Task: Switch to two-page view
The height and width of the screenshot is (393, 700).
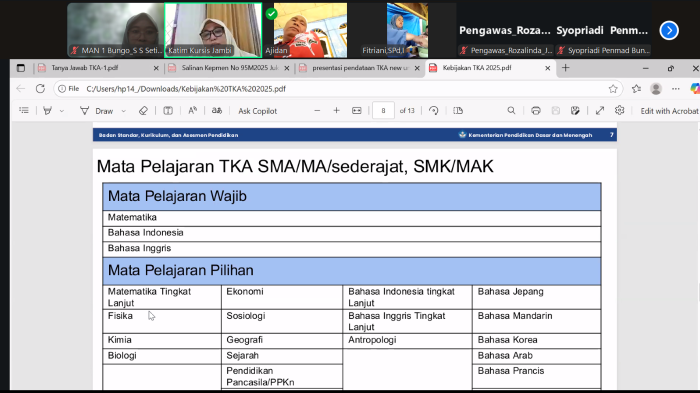Action: [458, 110]
